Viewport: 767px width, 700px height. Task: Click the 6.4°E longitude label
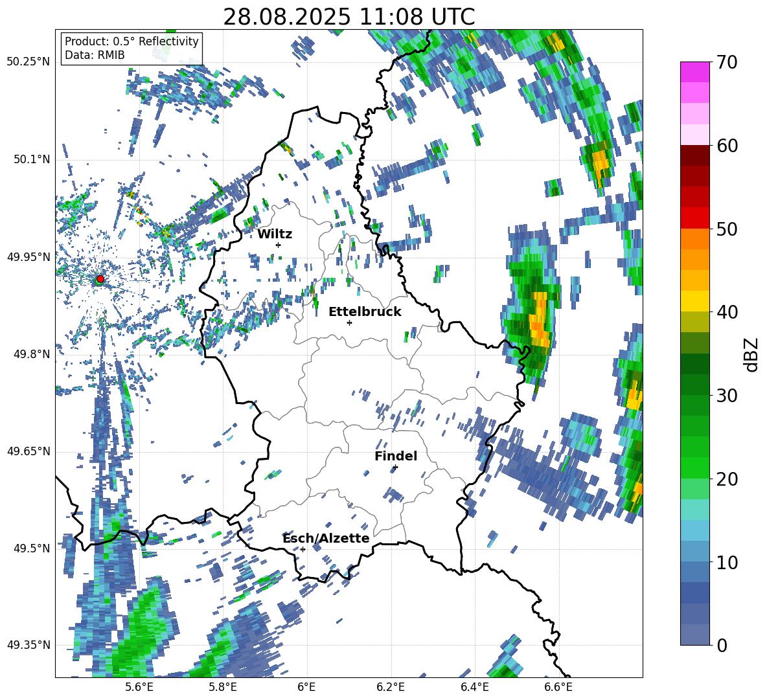pyautogui.click(x=474, y=687)
